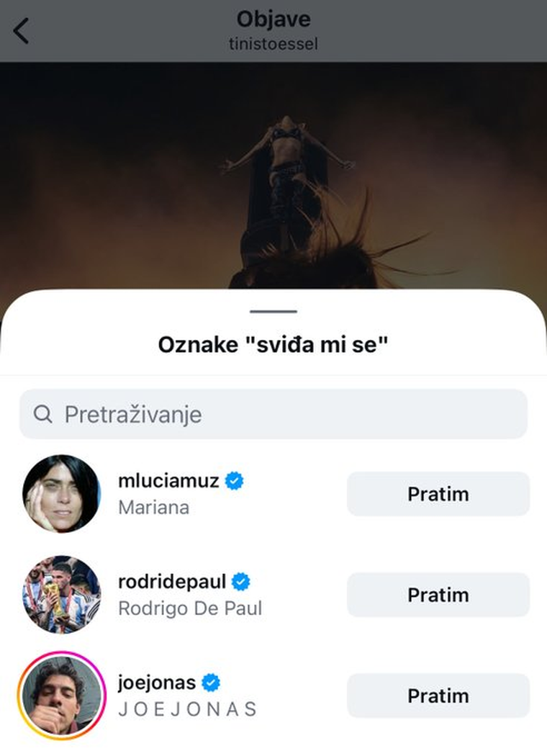Click joejonas's blue verified badge

click(x=211, y=682)
